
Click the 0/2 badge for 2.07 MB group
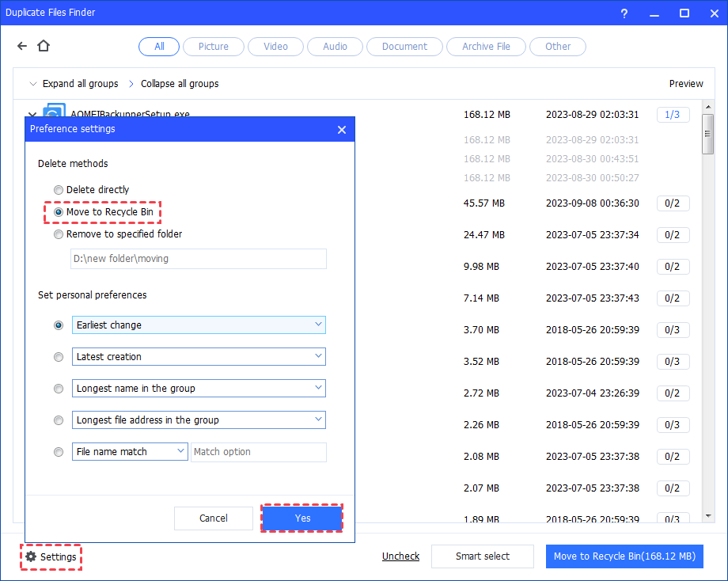(x=673, y=488)
